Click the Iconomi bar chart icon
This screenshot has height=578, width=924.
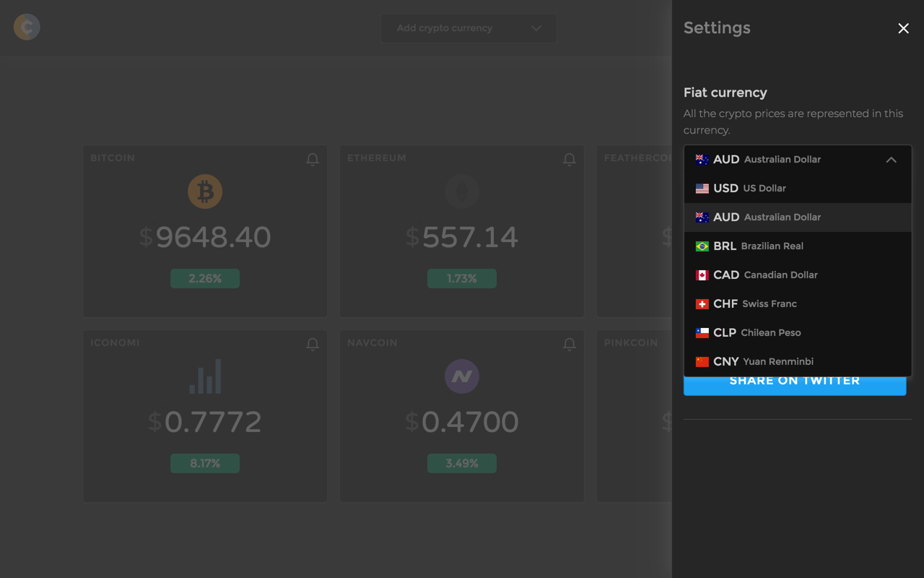(x=205, y=376)
